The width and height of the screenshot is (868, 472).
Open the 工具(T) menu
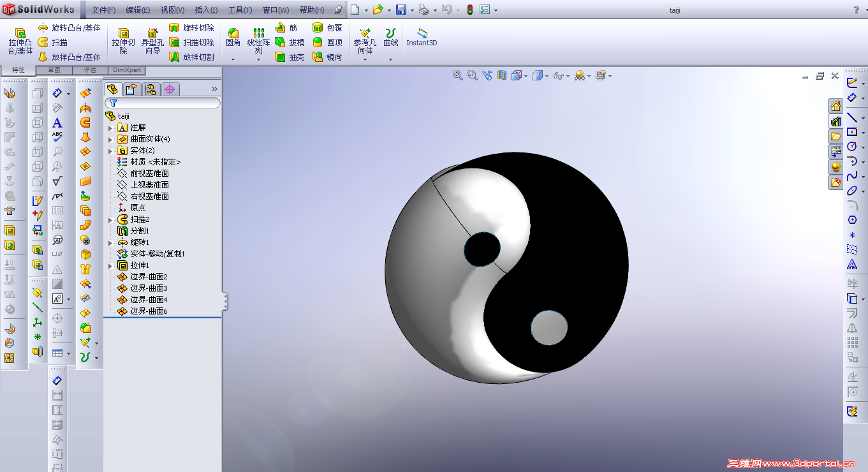pyautogui.click(x=240, y=10)
